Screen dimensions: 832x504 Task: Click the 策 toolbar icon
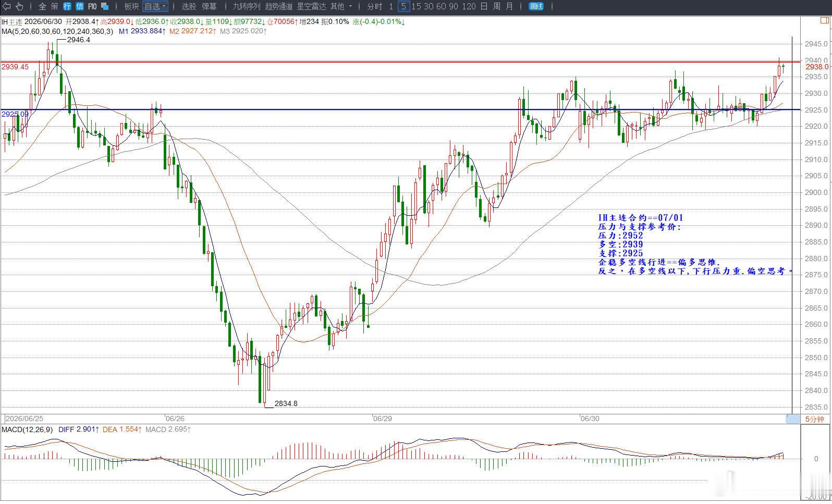54,6
